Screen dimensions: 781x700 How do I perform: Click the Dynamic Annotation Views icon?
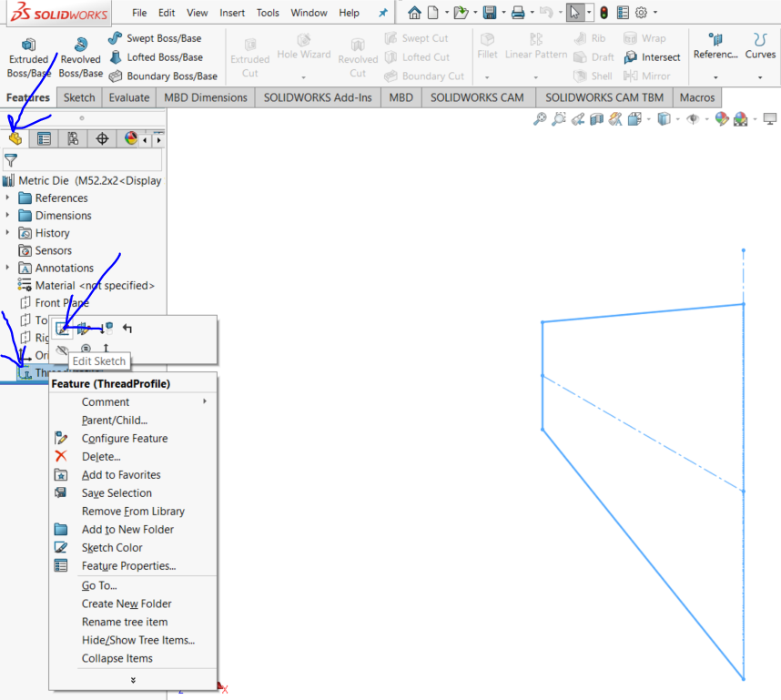click(x=615, y=119)
